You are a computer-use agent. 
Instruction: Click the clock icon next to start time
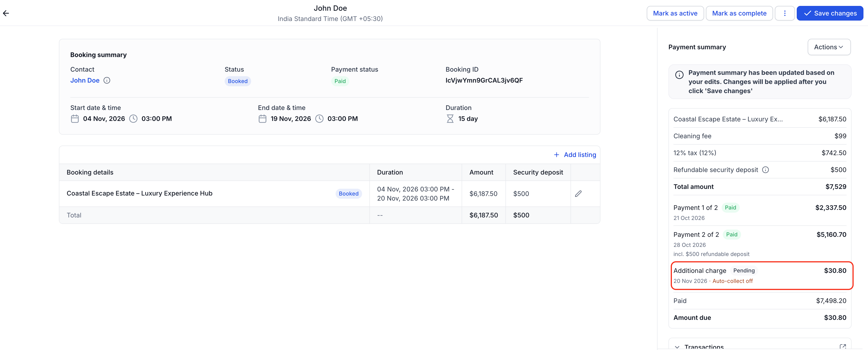[x=133, y=119]
